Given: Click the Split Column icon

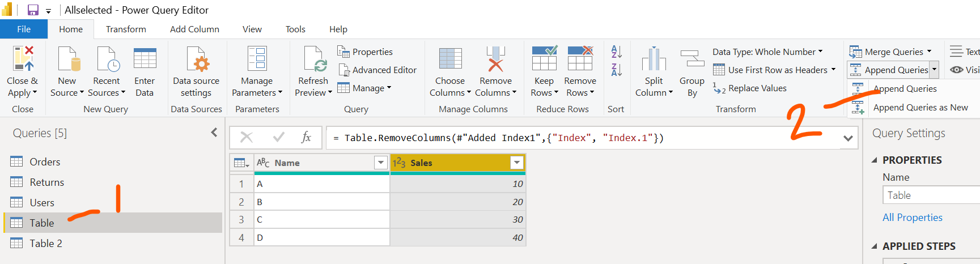Looking at the screenshot, I should [x=654, y=59].
